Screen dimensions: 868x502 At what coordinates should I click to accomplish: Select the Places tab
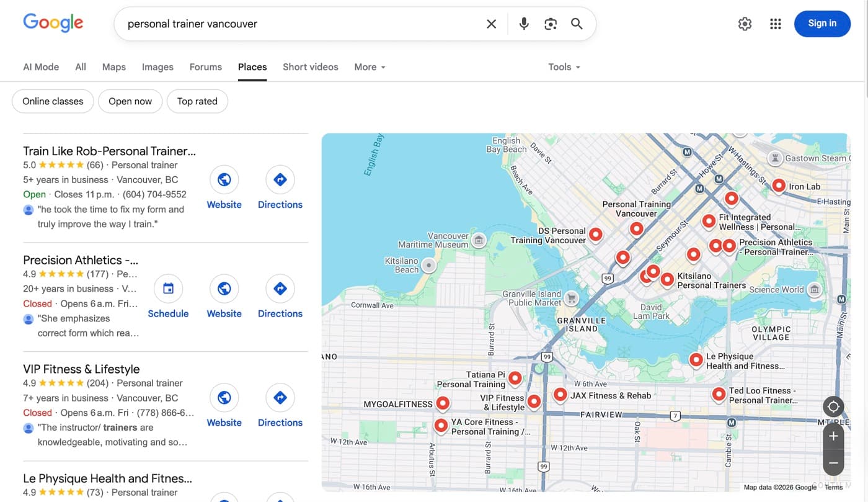click(x=252, y=67)
